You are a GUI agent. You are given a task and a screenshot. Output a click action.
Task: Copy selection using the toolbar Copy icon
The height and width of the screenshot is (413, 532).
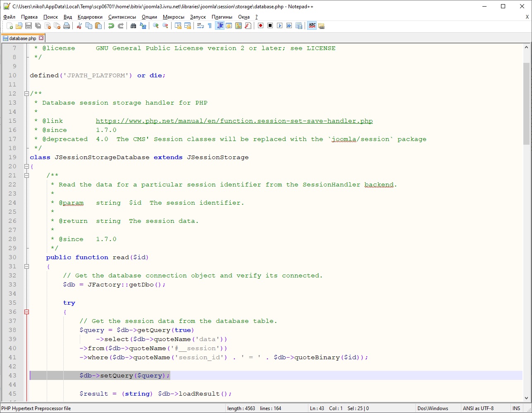89,26
